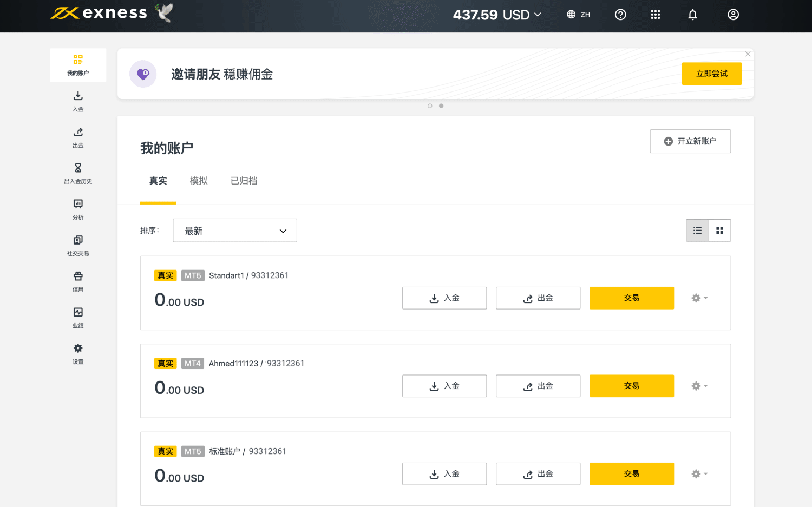Go to second banner carousel dot

click(x=441, y=106)
